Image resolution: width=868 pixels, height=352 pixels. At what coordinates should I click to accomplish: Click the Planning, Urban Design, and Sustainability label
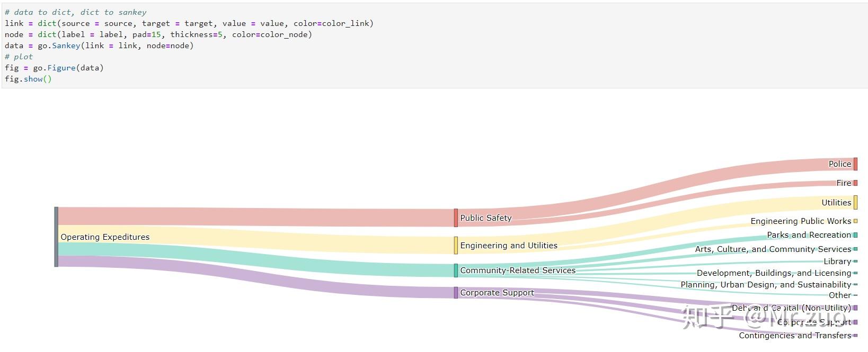tap(765, 285)
